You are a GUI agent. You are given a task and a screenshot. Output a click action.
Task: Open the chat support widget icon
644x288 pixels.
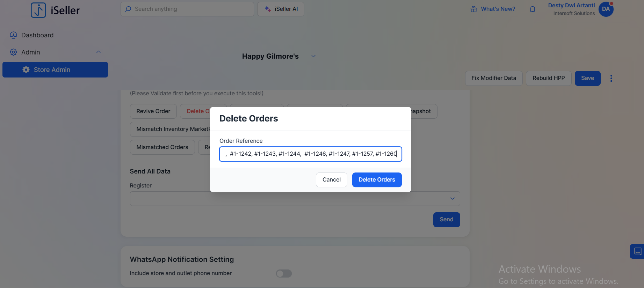638,251
